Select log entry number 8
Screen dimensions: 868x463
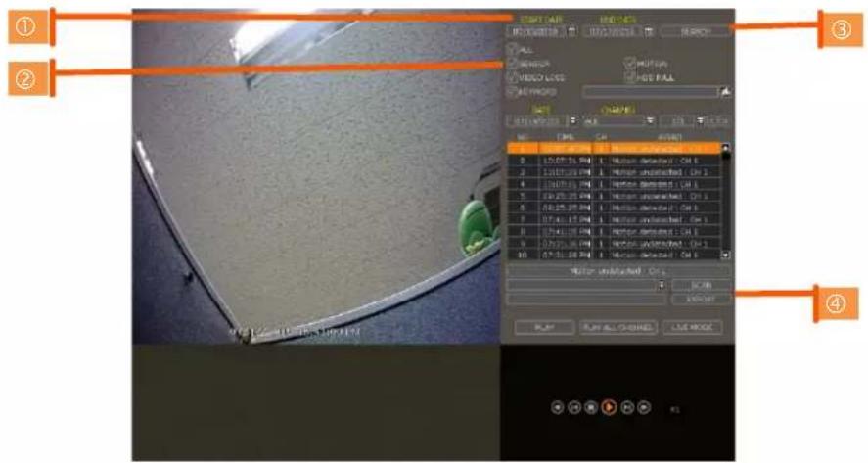(615, 232)
